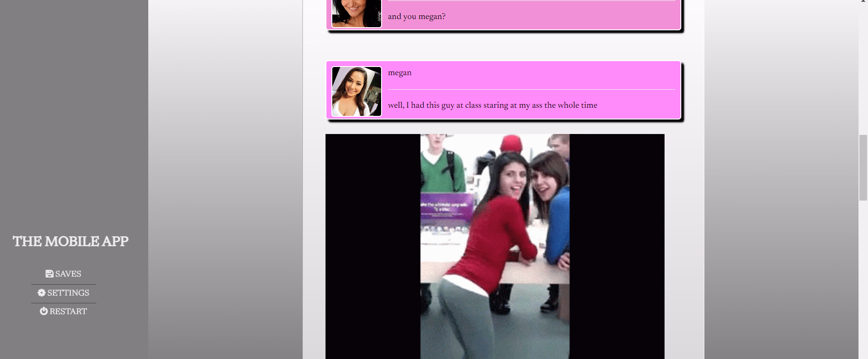The image size is (868, 359).
Task: Click the vertical scrollbar thumb
Action: [x=863, y=168]
